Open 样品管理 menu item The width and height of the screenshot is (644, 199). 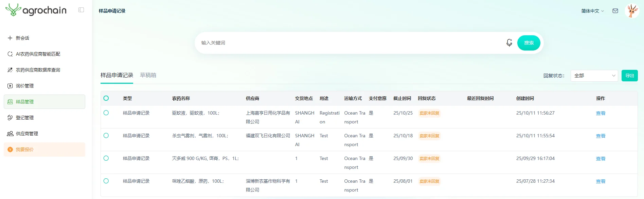click(x=44, y=102)
